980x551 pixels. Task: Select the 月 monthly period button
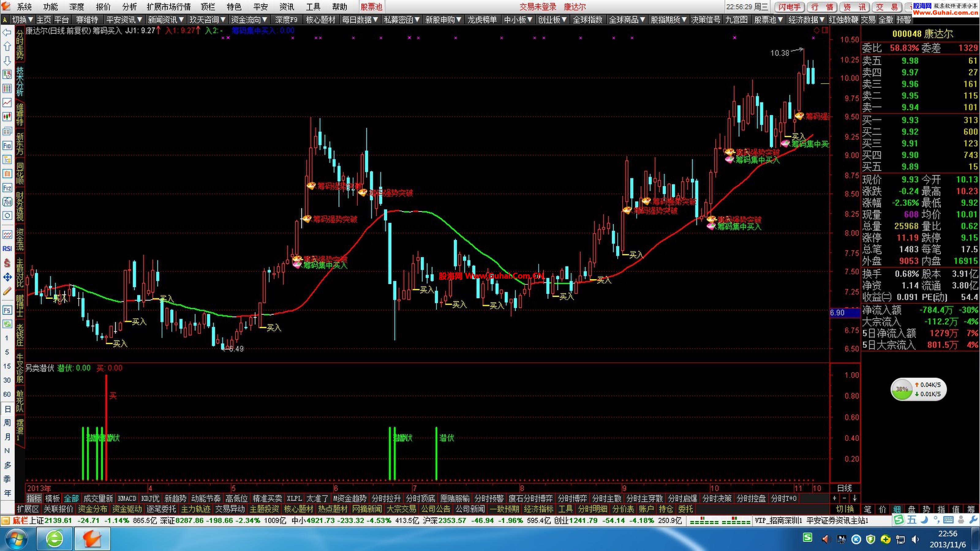pos(7,437)
